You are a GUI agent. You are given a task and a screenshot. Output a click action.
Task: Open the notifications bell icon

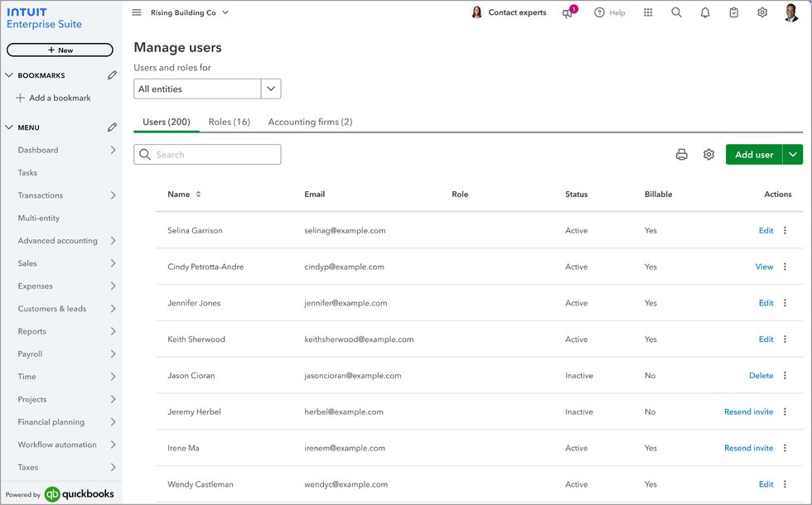click(x=705, y=12)
